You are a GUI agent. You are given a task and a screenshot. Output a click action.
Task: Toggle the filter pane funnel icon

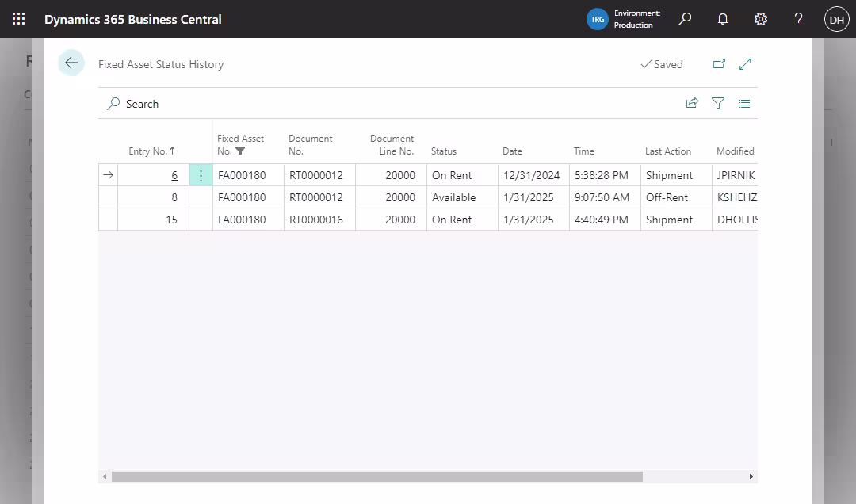pyautogui.click(x=718, y=103)
